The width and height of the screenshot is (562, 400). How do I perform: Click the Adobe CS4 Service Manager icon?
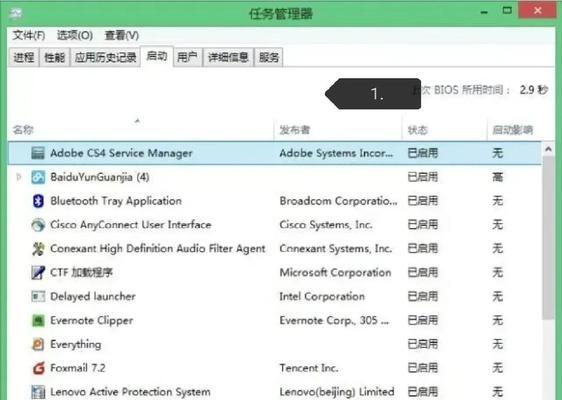click(38, 153)
